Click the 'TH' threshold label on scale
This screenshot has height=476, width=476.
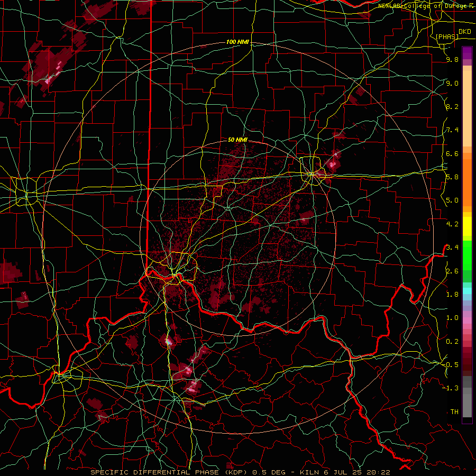click(x=454, y=412)
